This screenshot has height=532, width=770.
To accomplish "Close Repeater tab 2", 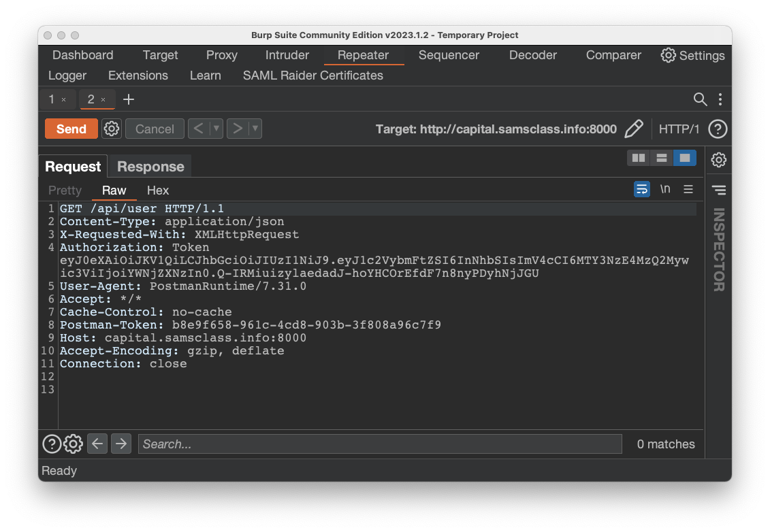I will tap(103, 99).
